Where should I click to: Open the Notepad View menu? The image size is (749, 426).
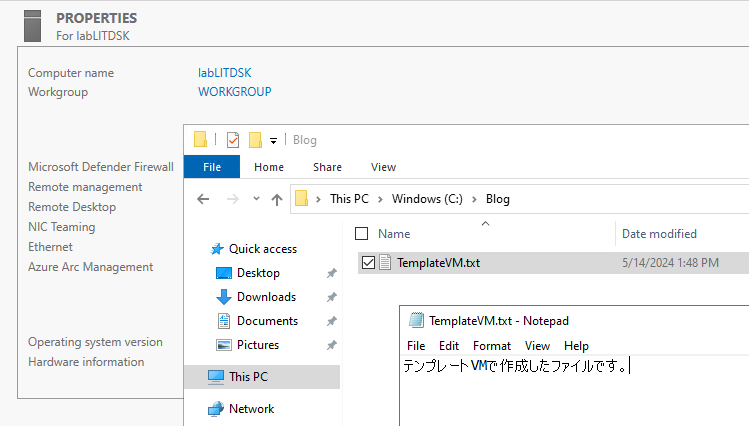tap(537, 345)
